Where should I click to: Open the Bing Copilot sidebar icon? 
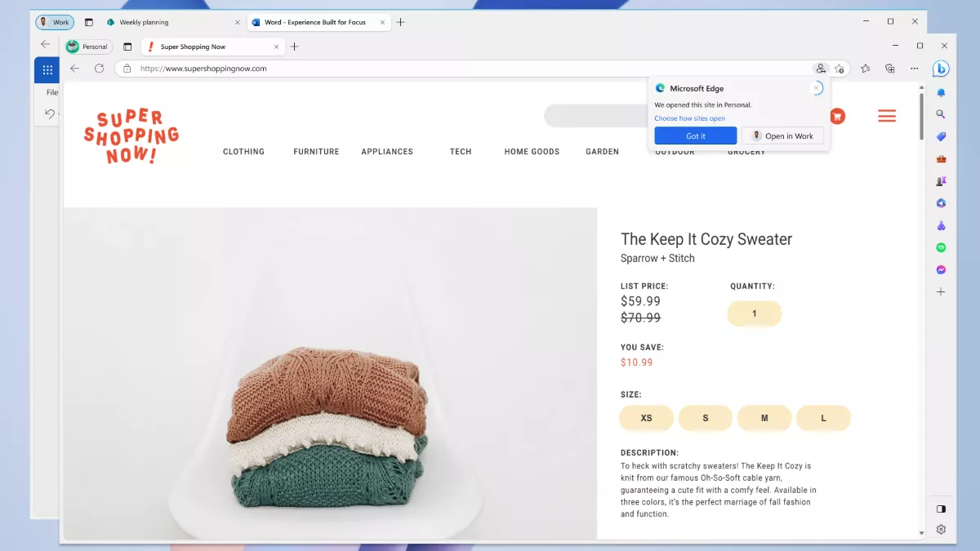click(x=941, y=69)
